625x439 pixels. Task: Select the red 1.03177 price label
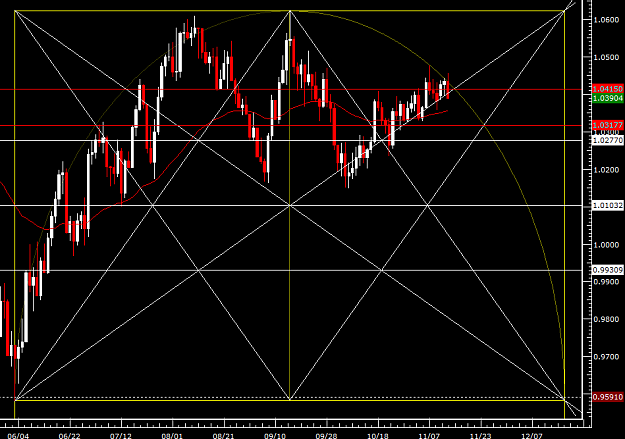[x=608, y=125]
